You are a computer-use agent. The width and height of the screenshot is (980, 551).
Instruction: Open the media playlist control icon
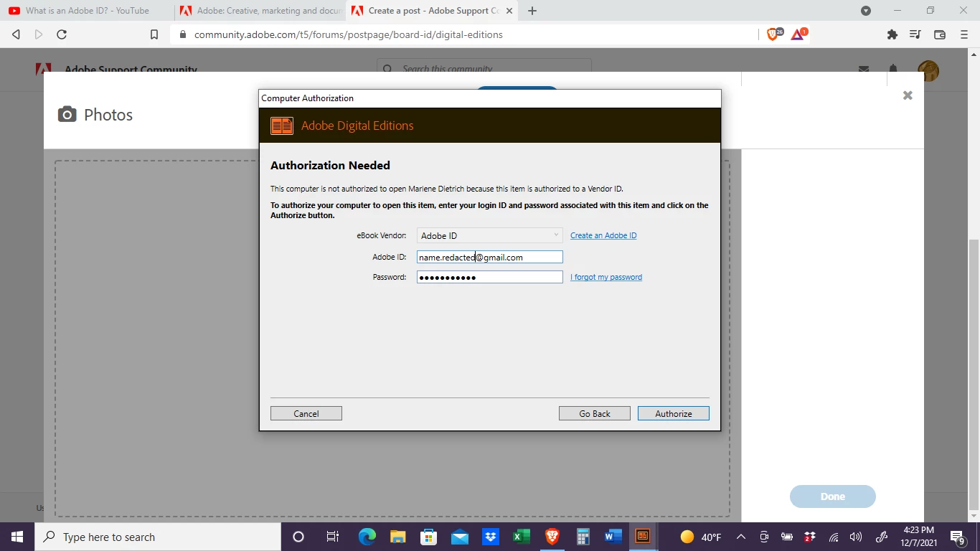[915, 34]
